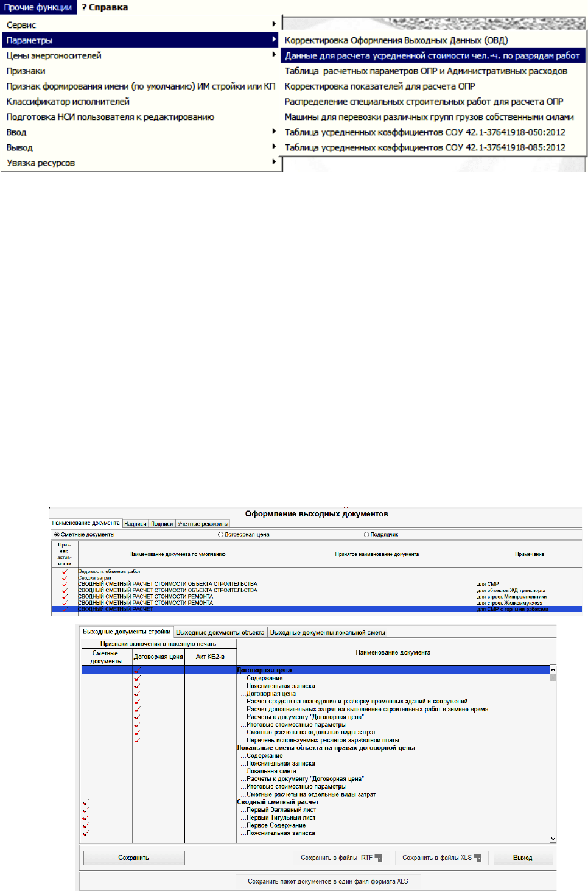Open the Выходные документы локальной сметы tab
588x891 pixels.
point(327,632)
